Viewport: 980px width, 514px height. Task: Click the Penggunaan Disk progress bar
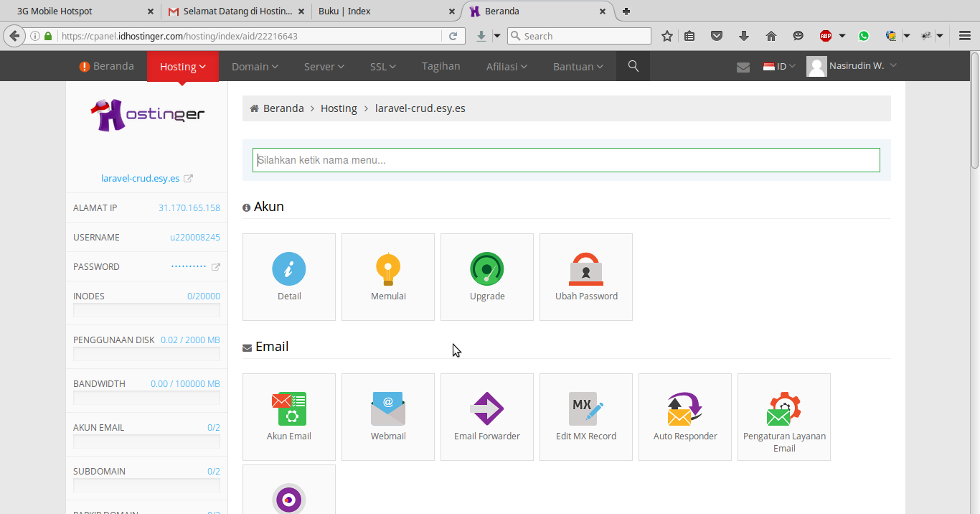click(146, 354)
